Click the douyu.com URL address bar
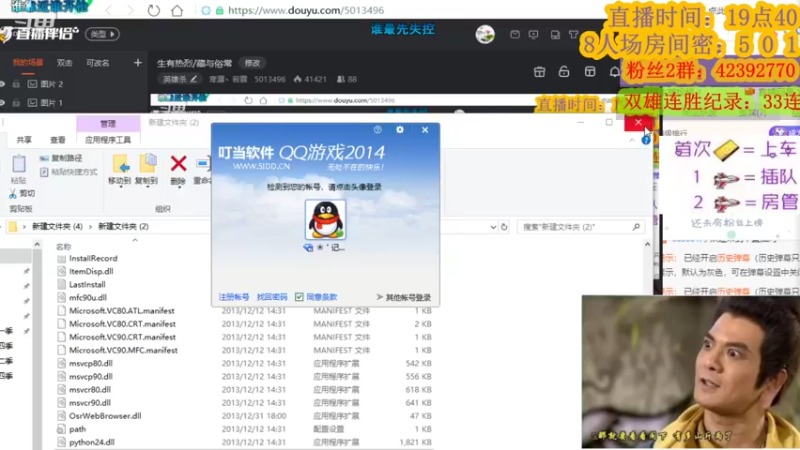Viewport: 800px width, 450px height. point(306,10)
